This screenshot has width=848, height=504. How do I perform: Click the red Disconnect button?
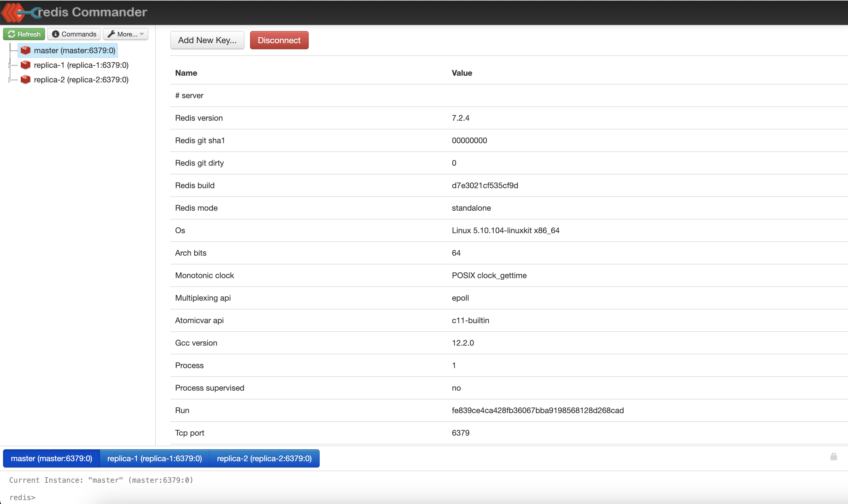(279, 40)
